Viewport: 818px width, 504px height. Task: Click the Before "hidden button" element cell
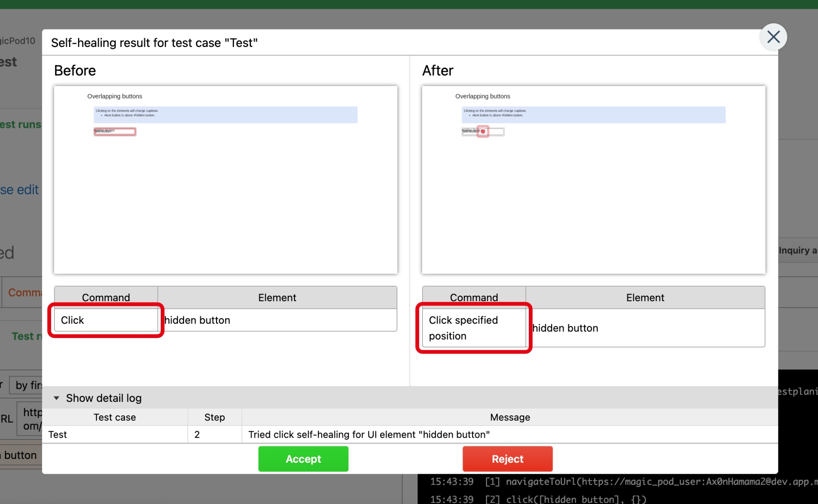click(x=277, y=320)
